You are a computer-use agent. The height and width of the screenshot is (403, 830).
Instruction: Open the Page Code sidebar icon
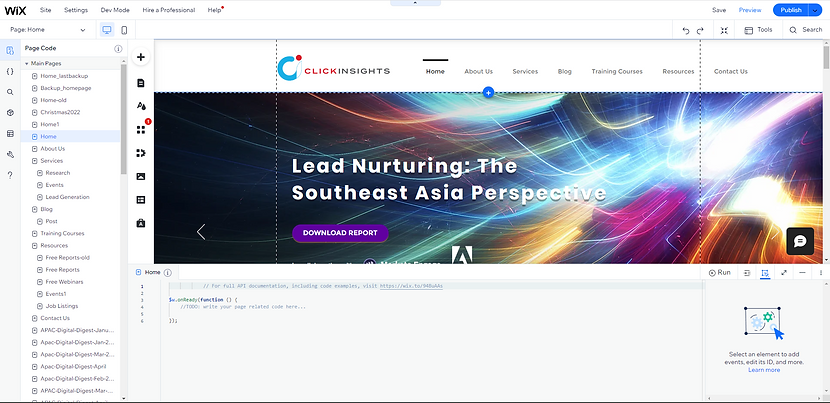[10, 51]
